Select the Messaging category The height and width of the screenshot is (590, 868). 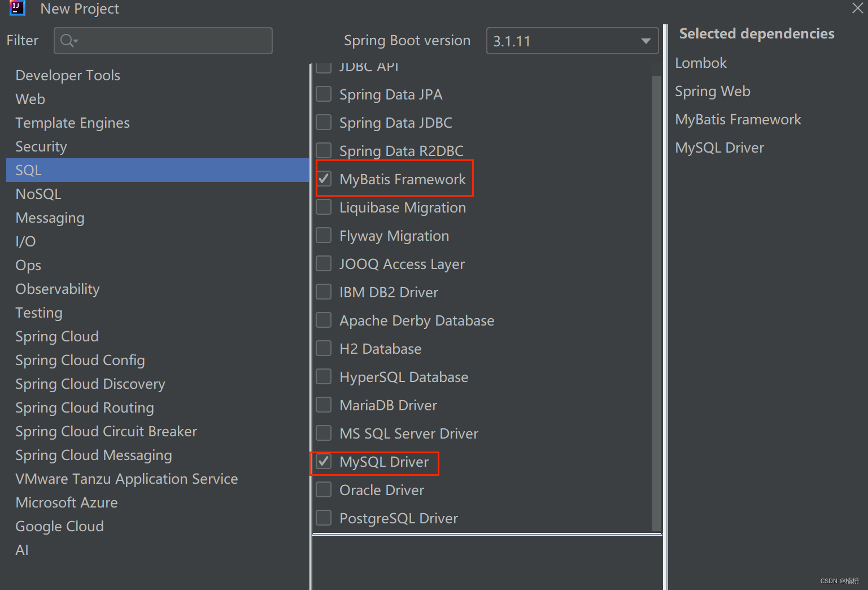pos(158,218)
